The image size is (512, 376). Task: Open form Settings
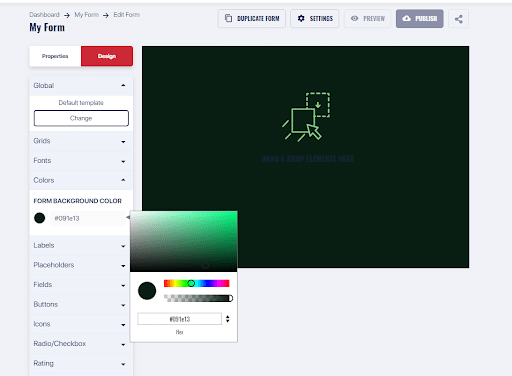click(x=314, y=19)
